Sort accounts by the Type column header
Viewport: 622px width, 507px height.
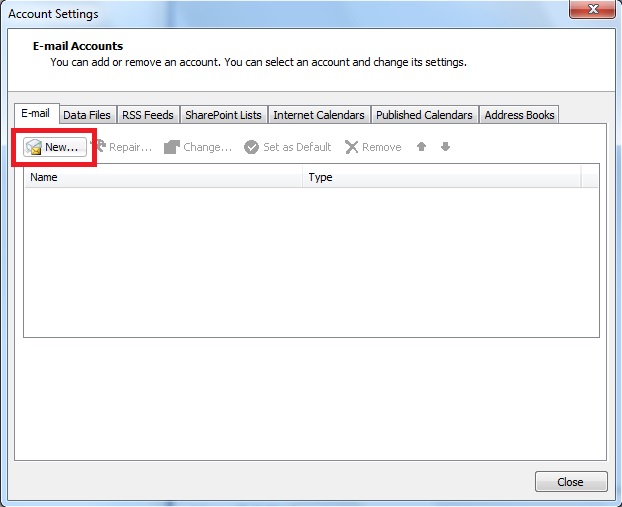click(440, 177)
